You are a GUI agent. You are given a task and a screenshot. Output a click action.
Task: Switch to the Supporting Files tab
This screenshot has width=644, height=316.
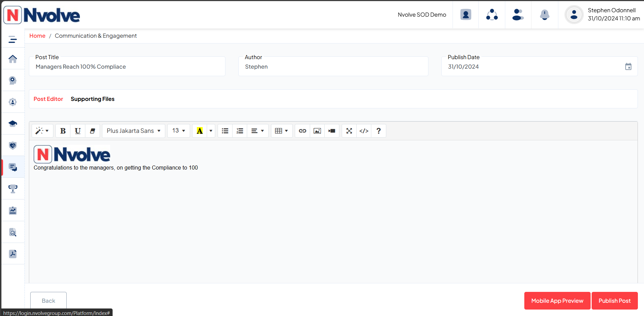pyautogui.click(x=92, y=99)
